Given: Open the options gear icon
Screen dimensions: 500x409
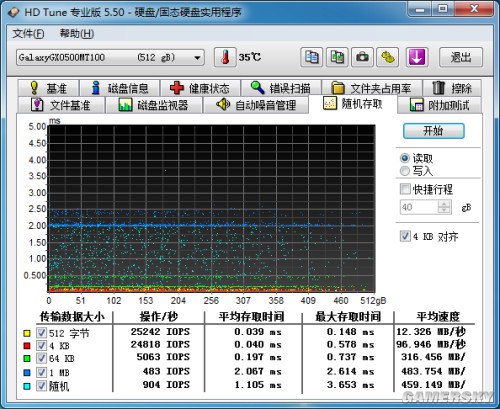Looking at the screenshot, I should [x=388, y=57].
